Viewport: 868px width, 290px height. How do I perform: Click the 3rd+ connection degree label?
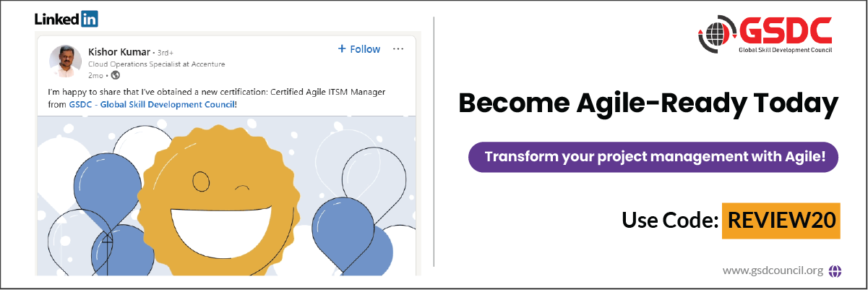[167, 53]
